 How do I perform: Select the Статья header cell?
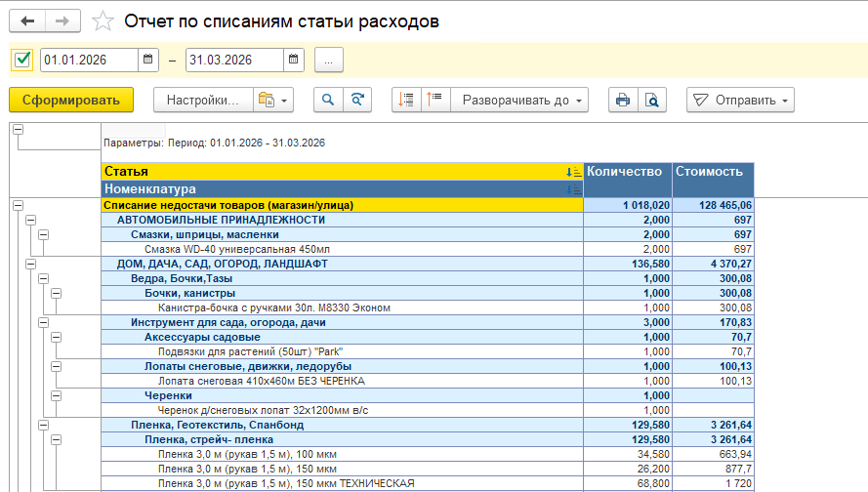click(x=342, y=172)
